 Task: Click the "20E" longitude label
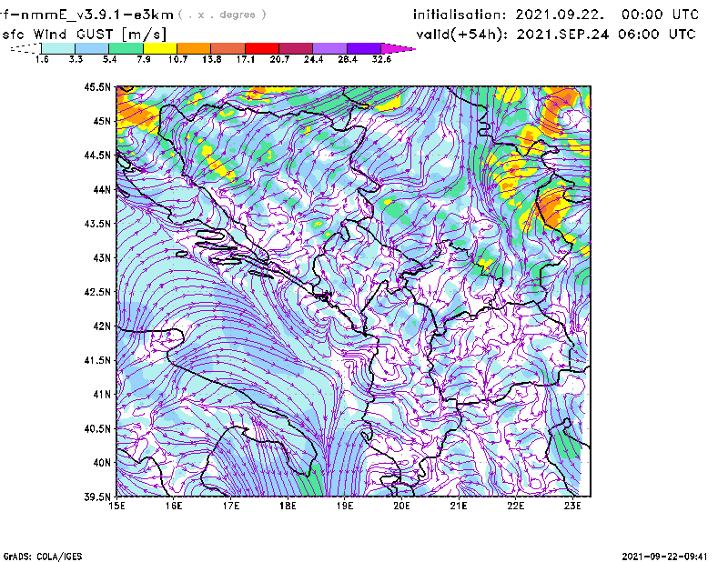tap(401, 506)
